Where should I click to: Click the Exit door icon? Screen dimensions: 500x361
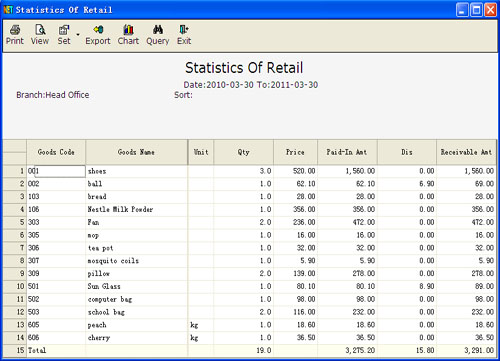[184, 30]
